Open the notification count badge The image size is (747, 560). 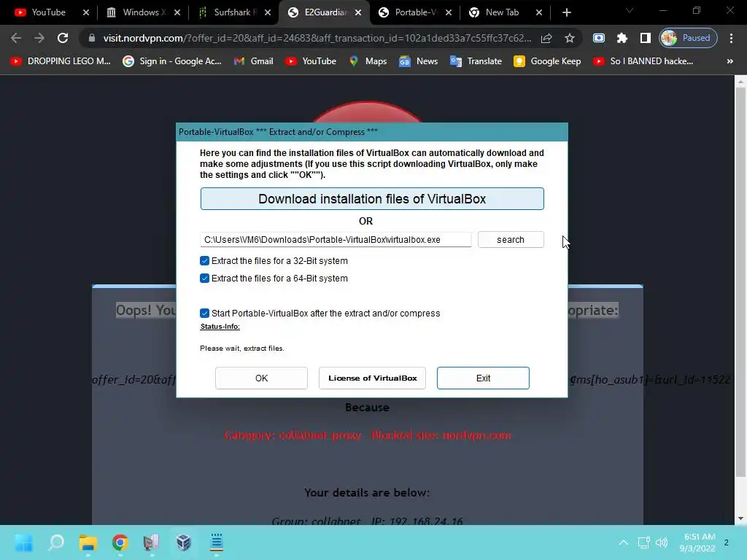pos(726,542)
